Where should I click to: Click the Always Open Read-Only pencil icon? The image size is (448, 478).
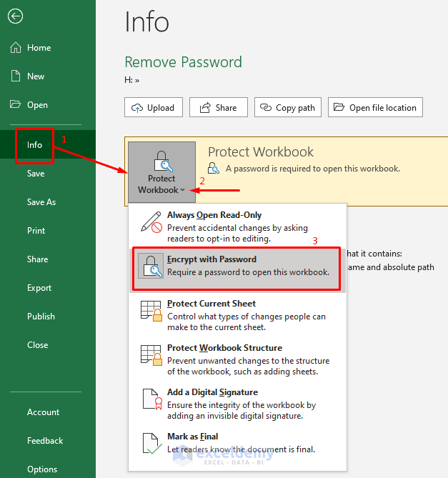coord(151,222)
